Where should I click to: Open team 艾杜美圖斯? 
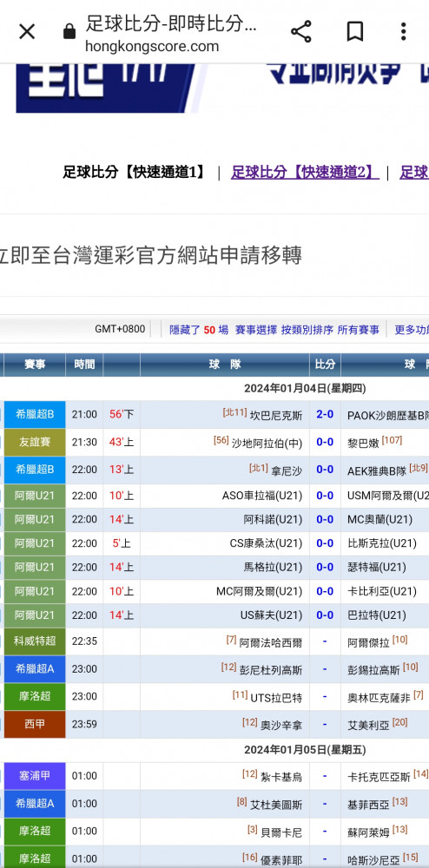coord(276,805)
